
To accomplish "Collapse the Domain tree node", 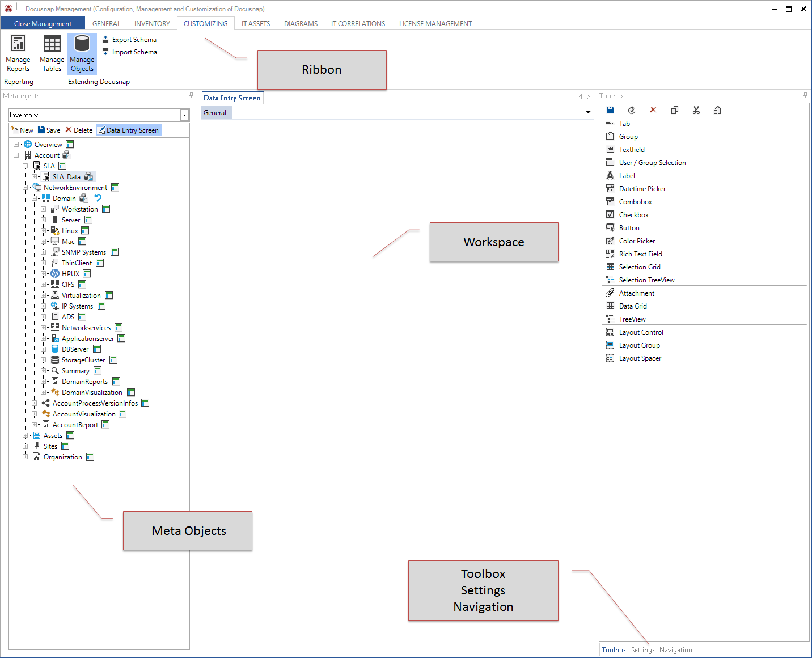I will [35, 198].
